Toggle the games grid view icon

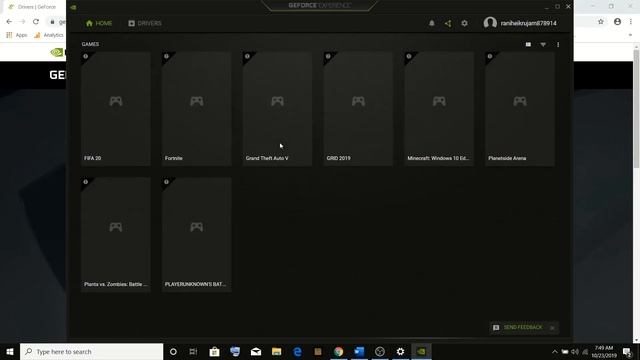click(x=528, y=44)
